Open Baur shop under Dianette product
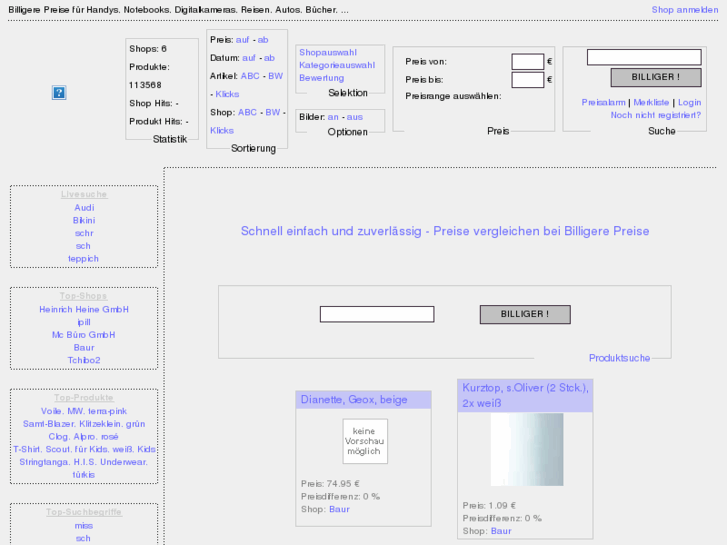This screenshot has height=545, width=727. (339, 509)
